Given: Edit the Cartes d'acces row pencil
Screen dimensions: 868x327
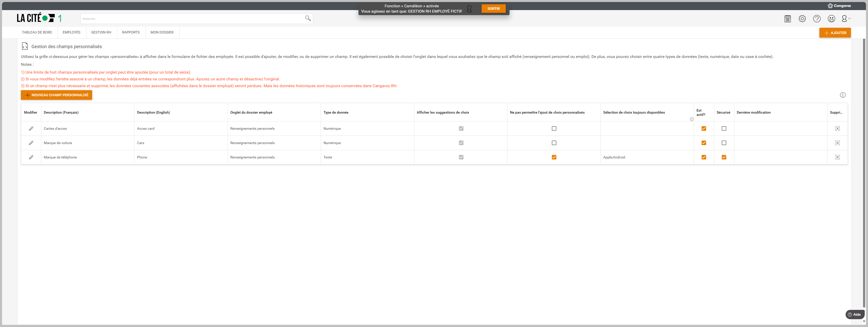Looking at the screenshot, I should click(31, 128).
